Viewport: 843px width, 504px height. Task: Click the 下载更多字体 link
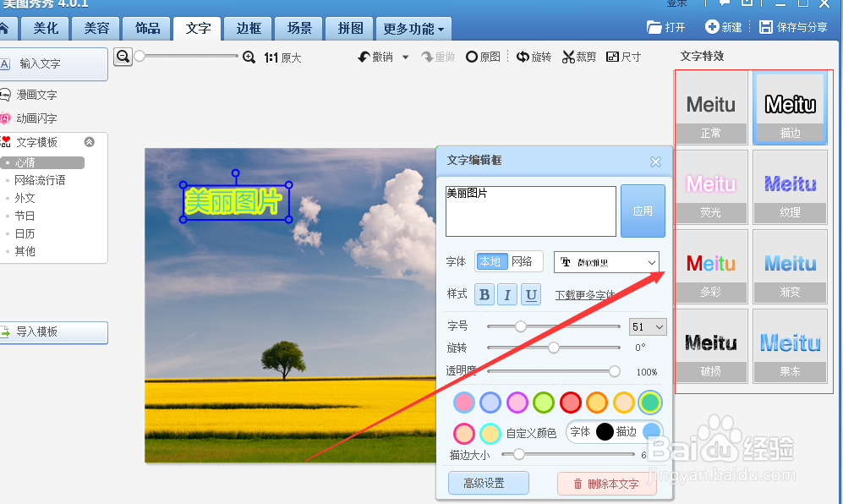(586, 295)
